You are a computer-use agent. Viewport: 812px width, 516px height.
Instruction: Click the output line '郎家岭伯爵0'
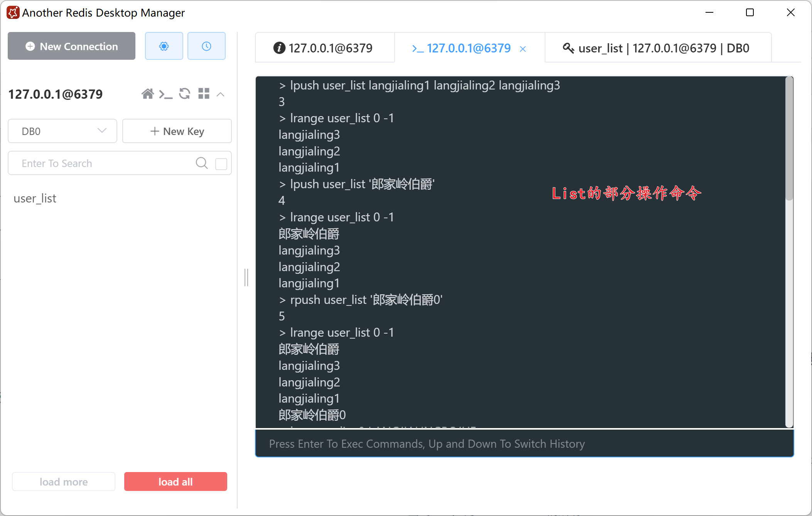pyautogui.click(x=312, y=415)
